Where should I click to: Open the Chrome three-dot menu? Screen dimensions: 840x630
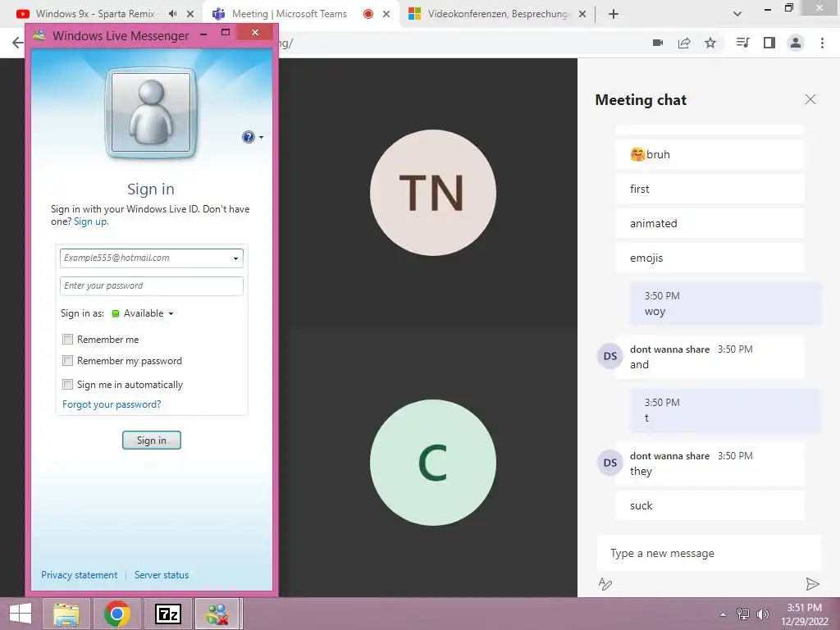tap(822, 43)
